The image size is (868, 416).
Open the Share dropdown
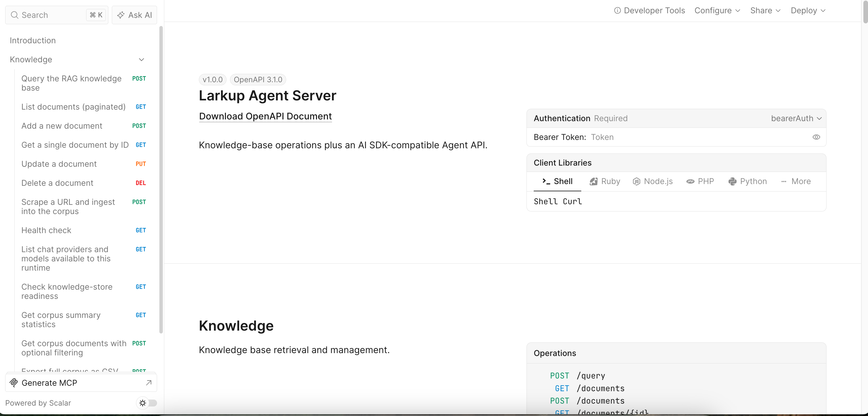(x=765, y=10)
